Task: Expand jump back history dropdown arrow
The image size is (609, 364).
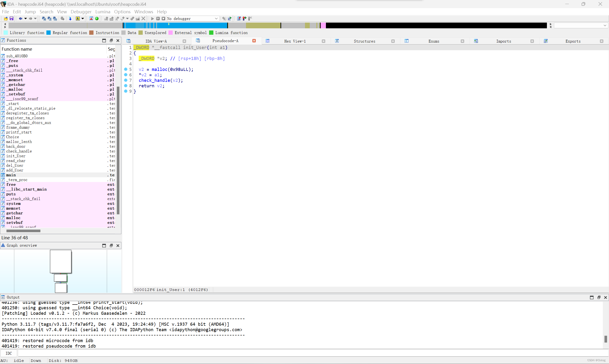Action: click(x=25, y=19)
